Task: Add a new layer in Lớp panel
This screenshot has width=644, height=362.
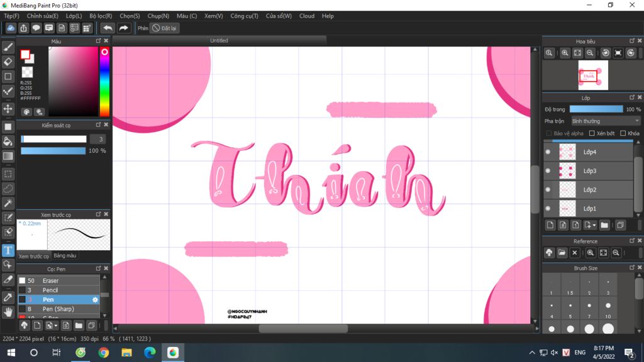Action: pos(550,225)
